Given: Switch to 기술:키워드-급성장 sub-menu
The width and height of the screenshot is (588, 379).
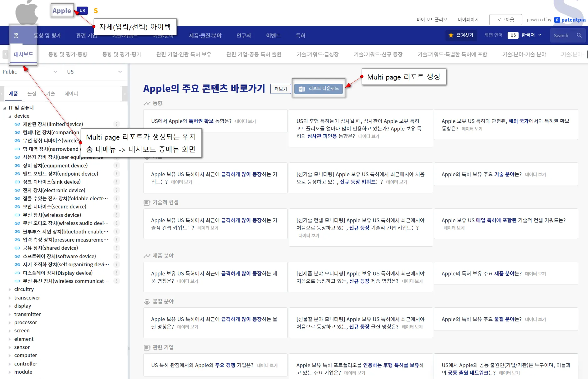Looking at the screenshot, I should (x=318, y=54).
